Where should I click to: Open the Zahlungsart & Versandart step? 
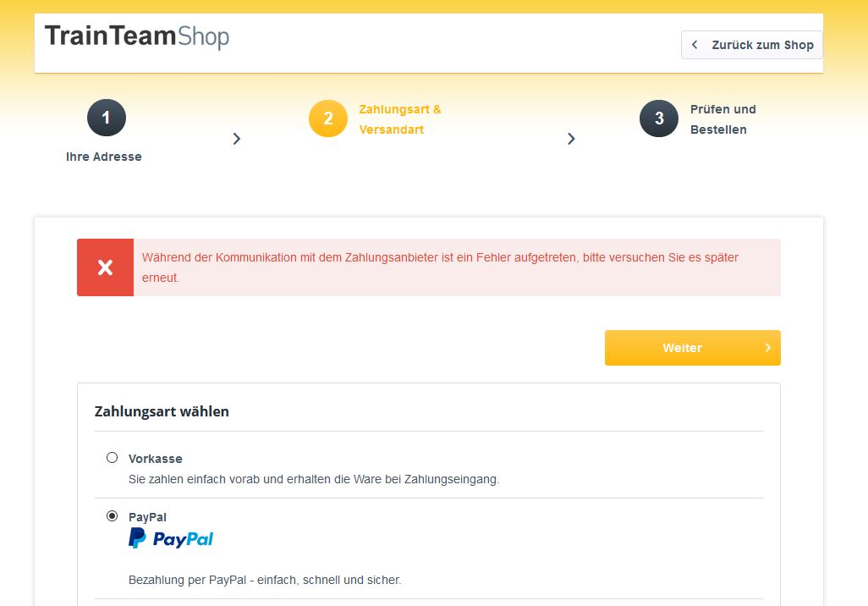399,119
